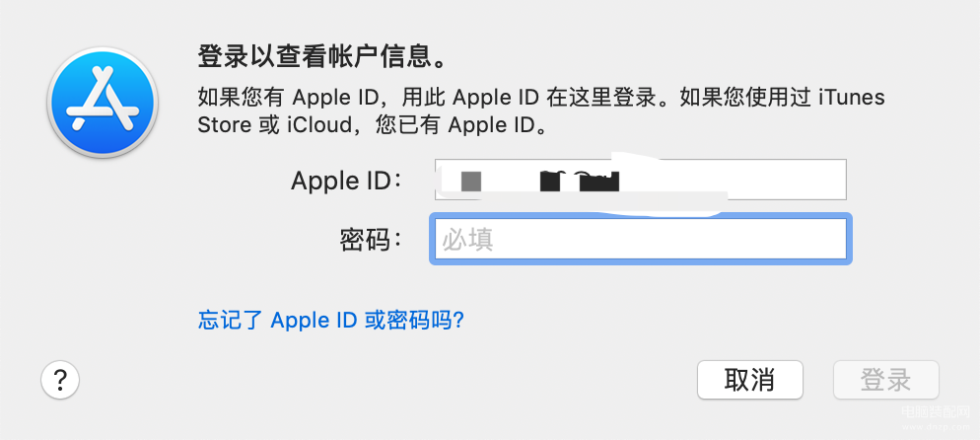Click the 取消 cancel button
The width and height of the screenshot is (980, 440).
pos(750,380)
